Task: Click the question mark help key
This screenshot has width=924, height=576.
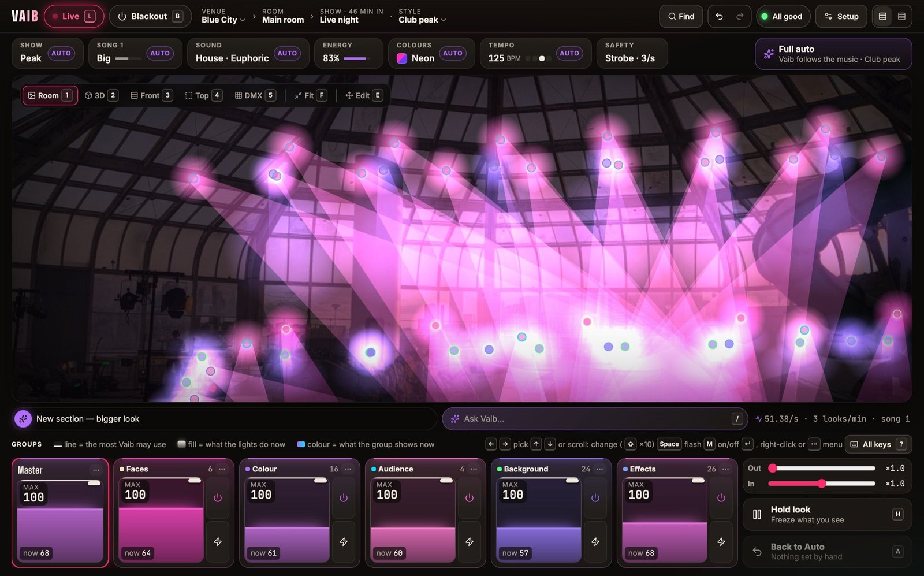Action: point(901,444)
